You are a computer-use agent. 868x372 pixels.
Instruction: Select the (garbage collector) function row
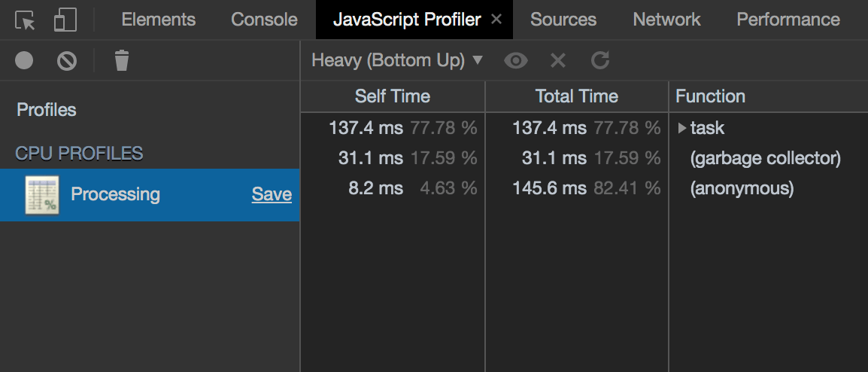tap(765, 158)
